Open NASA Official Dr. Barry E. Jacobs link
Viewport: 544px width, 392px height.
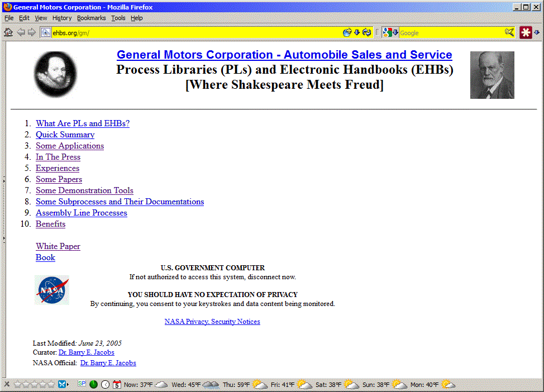pos(108,363)
